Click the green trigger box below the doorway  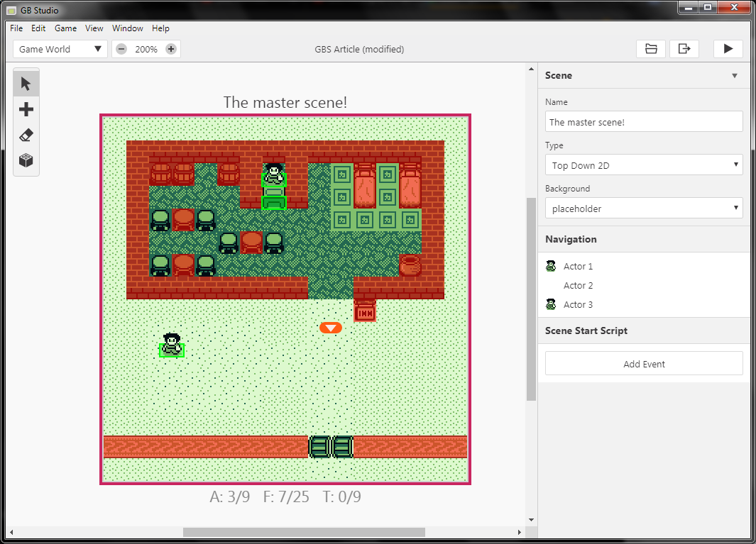click(x=274, y=203)
